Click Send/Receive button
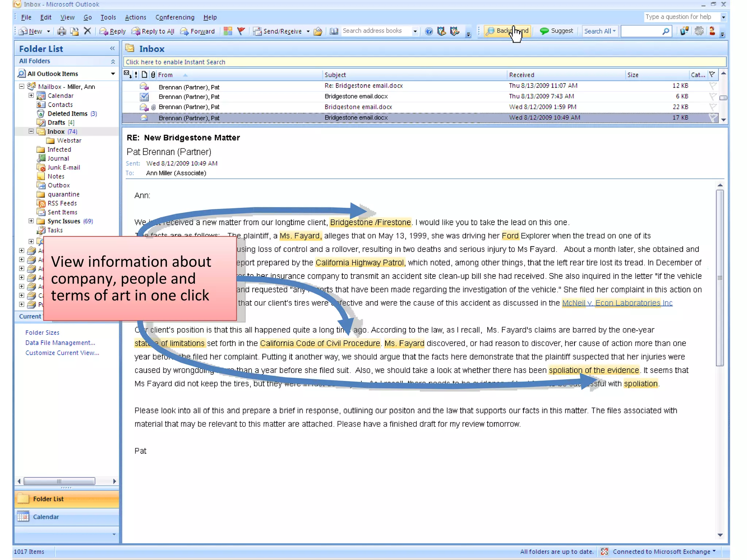The image size is (747, 560). (278, 31)
